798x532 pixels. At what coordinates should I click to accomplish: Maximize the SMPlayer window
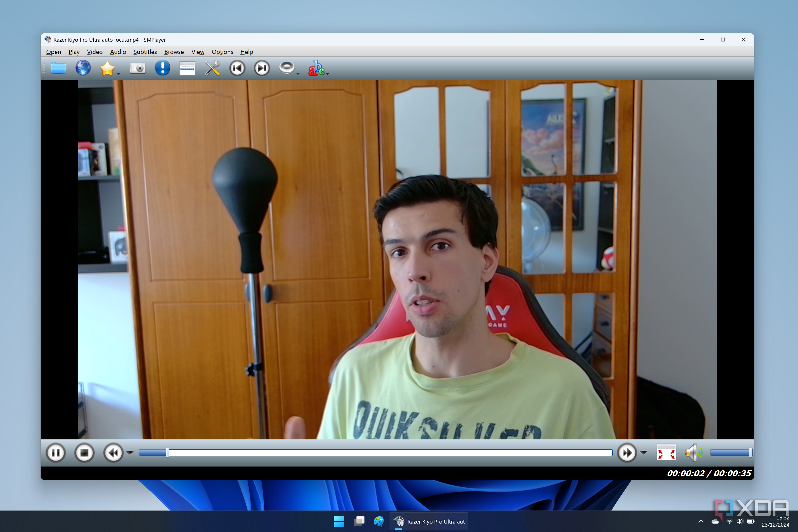click(x=723, y=40)
